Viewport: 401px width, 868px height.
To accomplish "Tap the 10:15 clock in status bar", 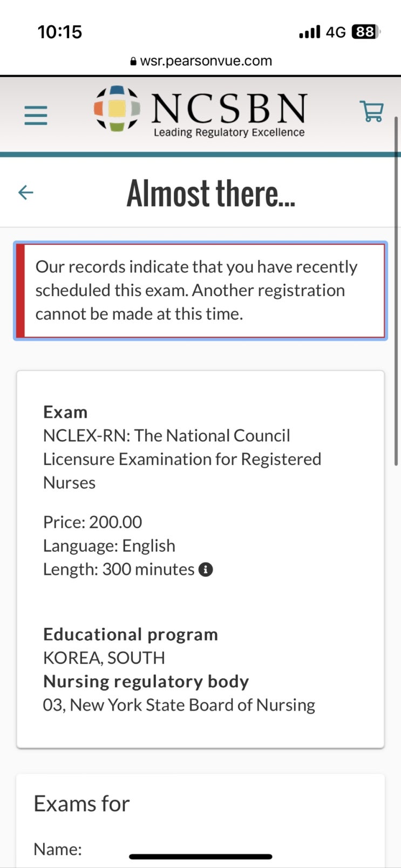I will tap(60, 32).
